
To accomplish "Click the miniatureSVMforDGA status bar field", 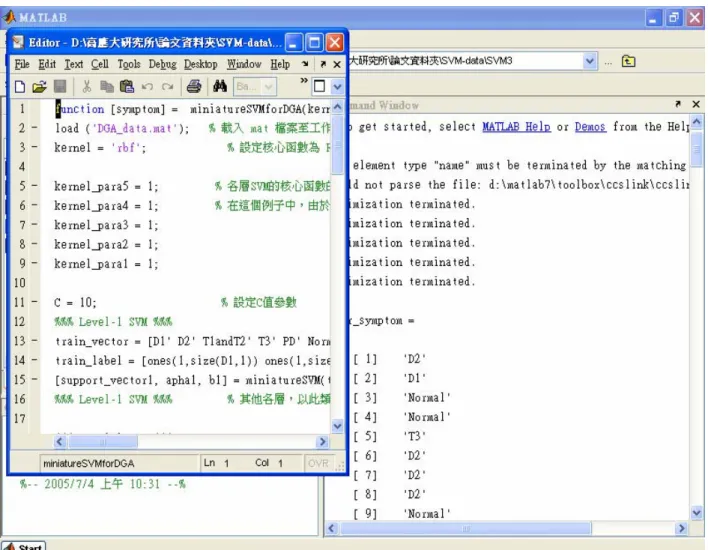I will coord(120,463).
